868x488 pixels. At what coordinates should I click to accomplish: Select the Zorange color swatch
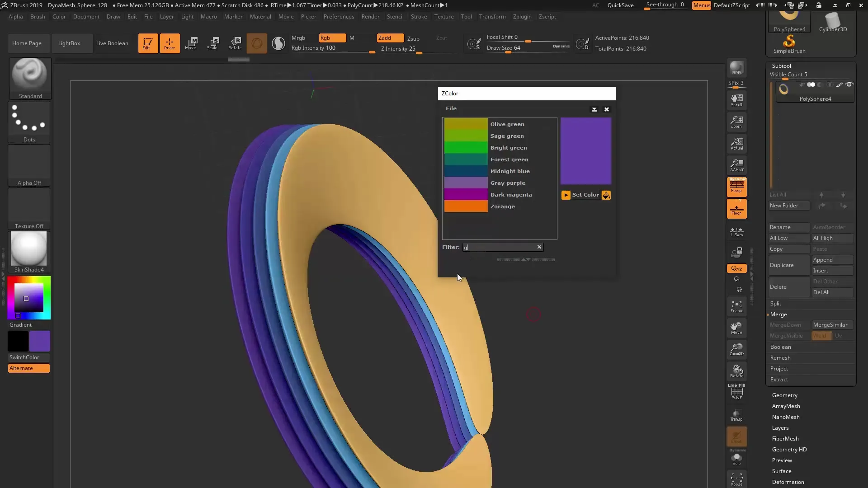tap(466, 206)
